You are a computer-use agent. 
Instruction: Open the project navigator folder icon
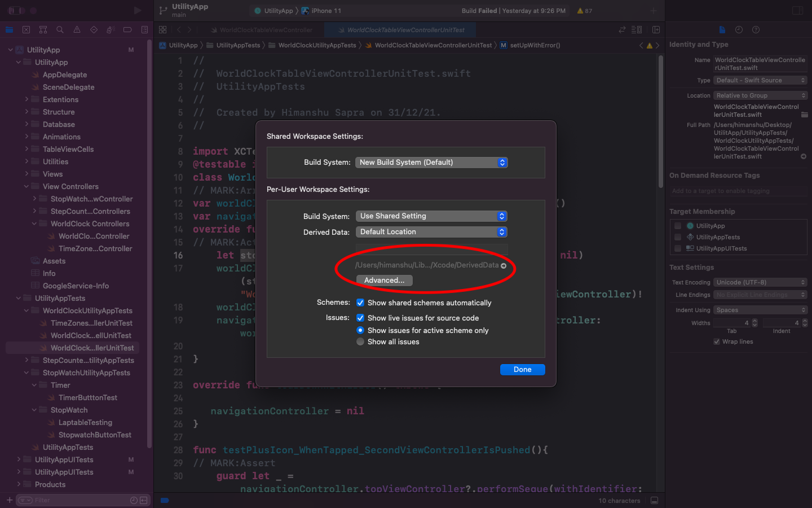(9, 30)
